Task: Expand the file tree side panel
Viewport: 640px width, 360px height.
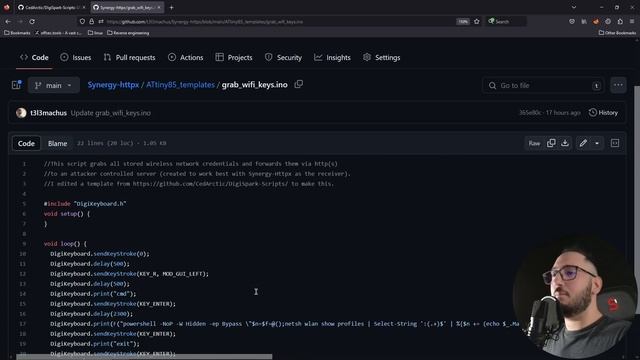Action: (16, 85)
